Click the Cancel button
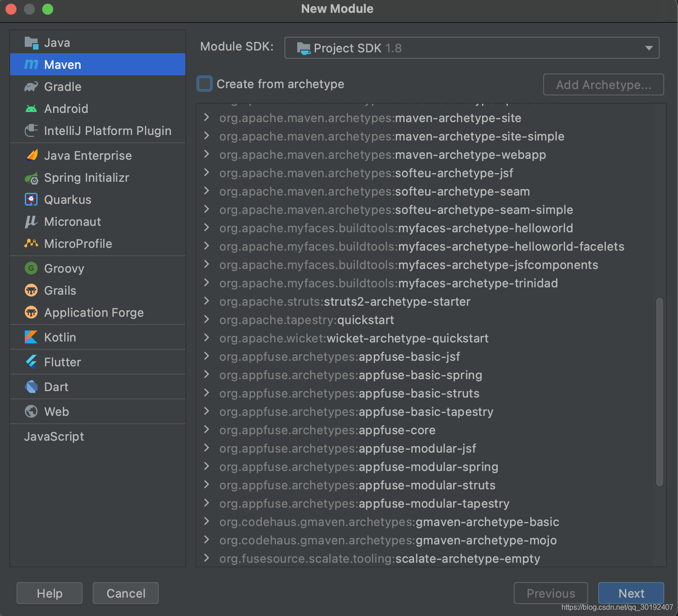This screenshot has width=678, height=616. 126,594
